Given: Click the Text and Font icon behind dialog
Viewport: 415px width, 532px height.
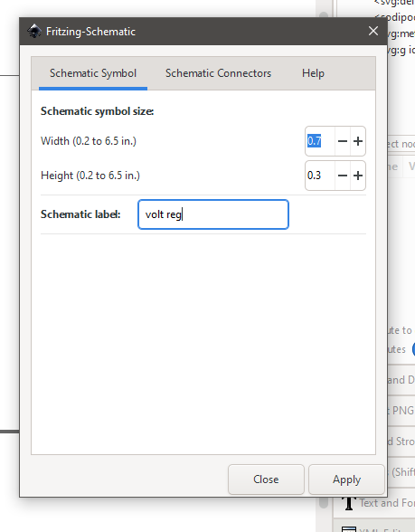Looking at the screenshot, I should 349,503.
